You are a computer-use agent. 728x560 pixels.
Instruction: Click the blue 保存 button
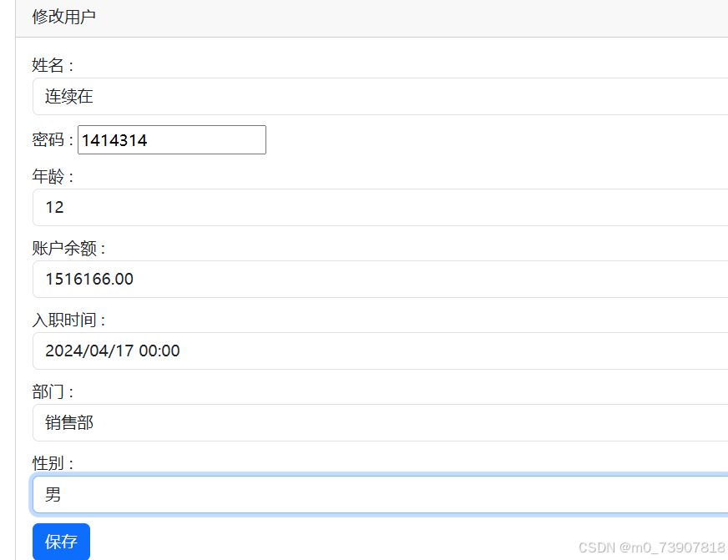coord(61,542)
